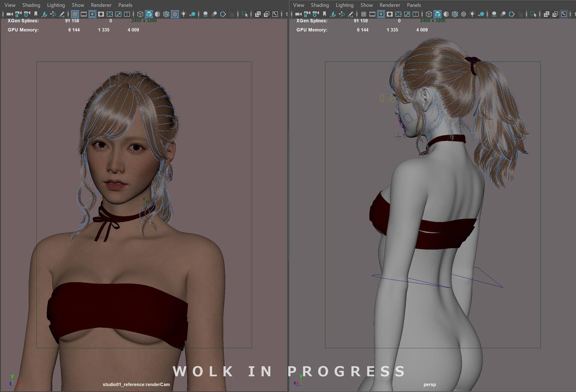Click Bookmarks icon in right persp panel
The width and height of the screenshot is (576, 392).
(324, 14)
